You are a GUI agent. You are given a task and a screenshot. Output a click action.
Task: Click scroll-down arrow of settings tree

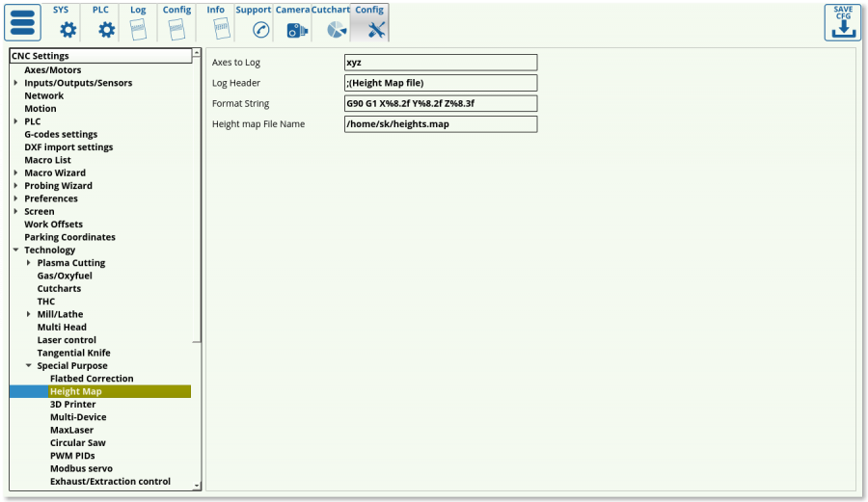[197, 486]
